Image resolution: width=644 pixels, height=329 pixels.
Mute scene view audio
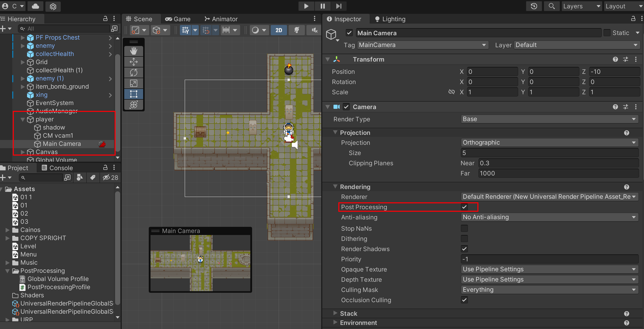pyautogui.click(x=314, y=30)
